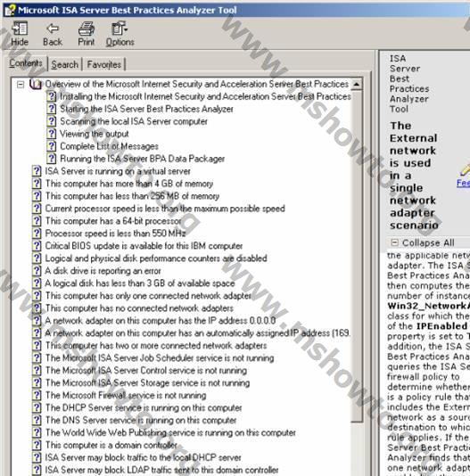Click topic icon beside IP address 0.0.0.0 entry
Screen dimensions: 470x476
point(37,321)
